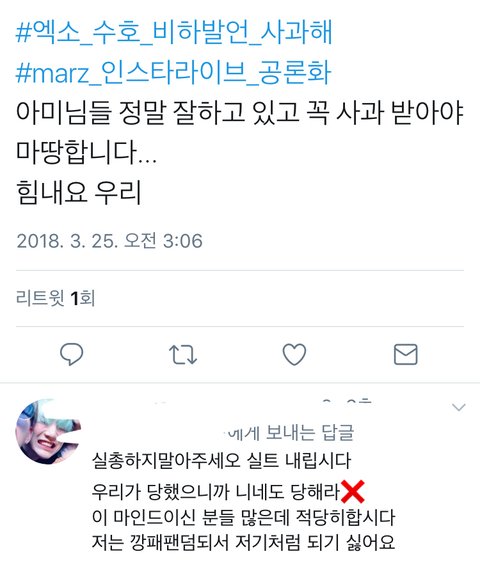Select the tweet line 아미님들 정말 잘하고 있고
This screenshot has height=570, width=480.
(239, 112)
